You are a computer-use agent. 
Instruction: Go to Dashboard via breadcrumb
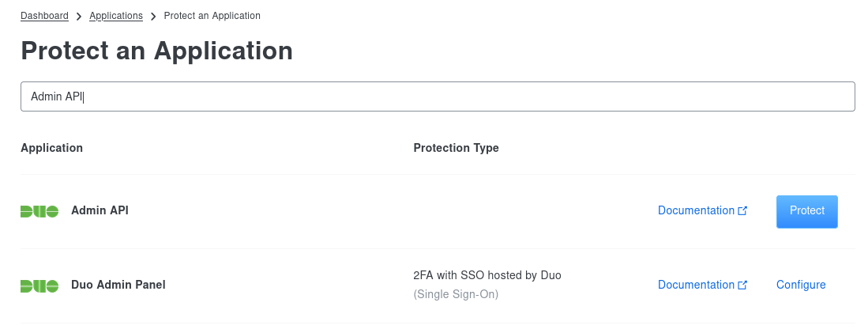click(44, 16)
